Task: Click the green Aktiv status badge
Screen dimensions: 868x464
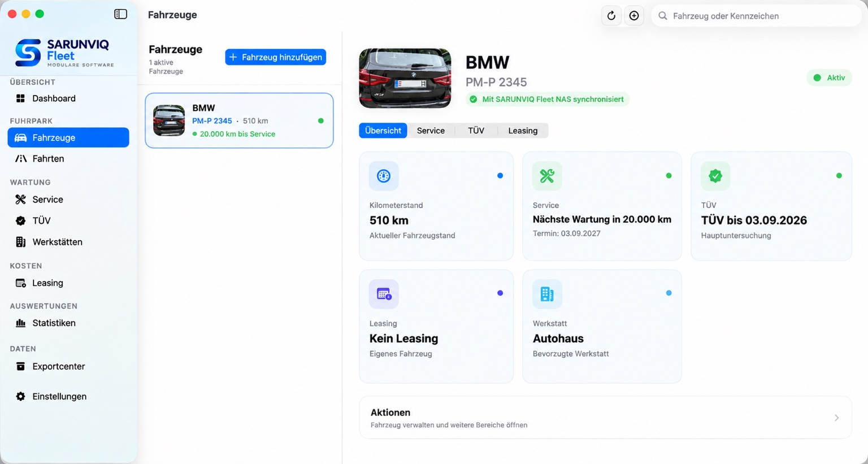Action: (829, 78)
